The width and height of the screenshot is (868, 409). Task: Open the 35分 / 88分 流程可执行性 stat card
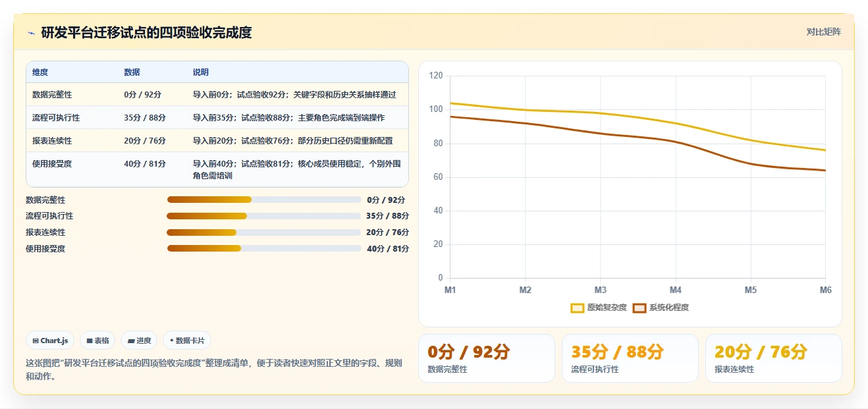click(630, 358)
